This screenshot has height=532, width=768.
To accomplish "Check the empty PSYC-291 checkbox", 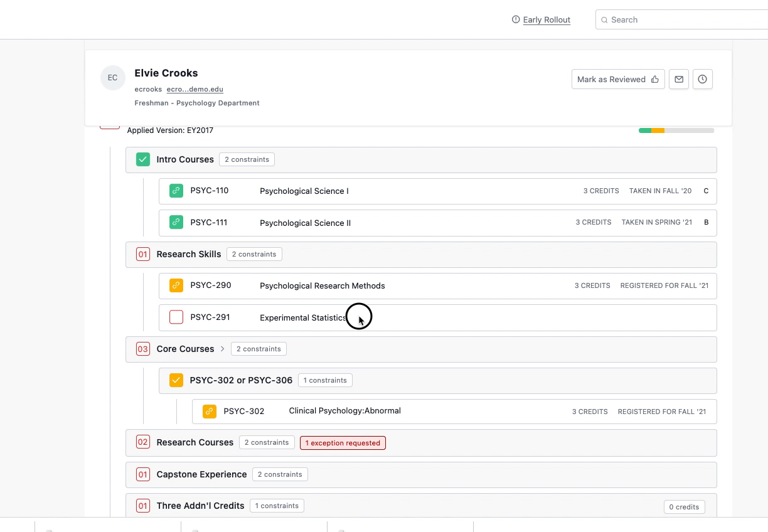I will tap(176, 317).
